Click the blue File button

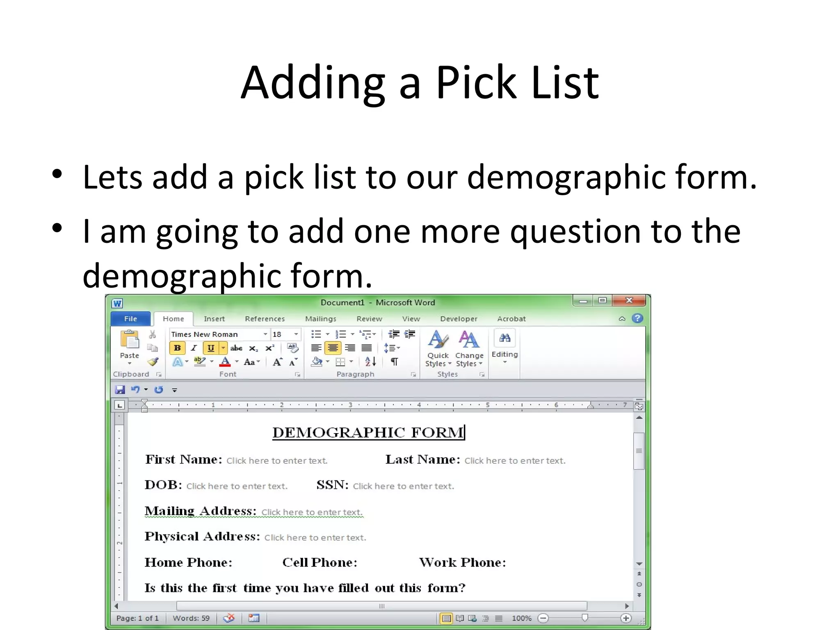tap(130, 319)
